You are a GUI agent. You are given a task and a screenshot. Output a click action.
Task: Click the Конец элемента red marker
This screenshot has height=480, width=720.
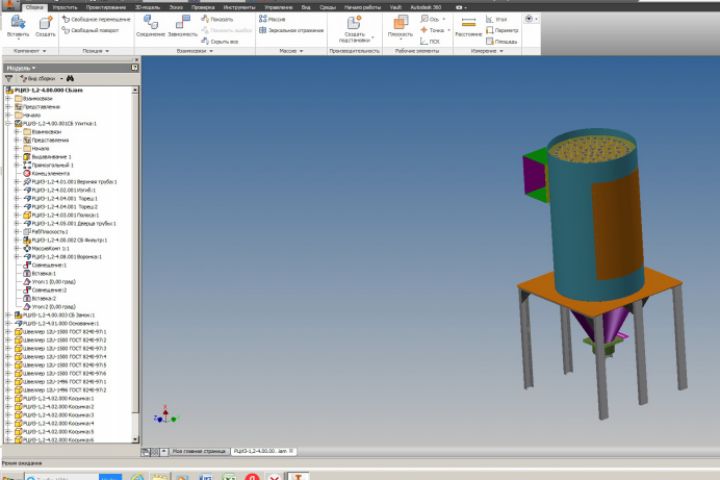click(x=27, y=173)
